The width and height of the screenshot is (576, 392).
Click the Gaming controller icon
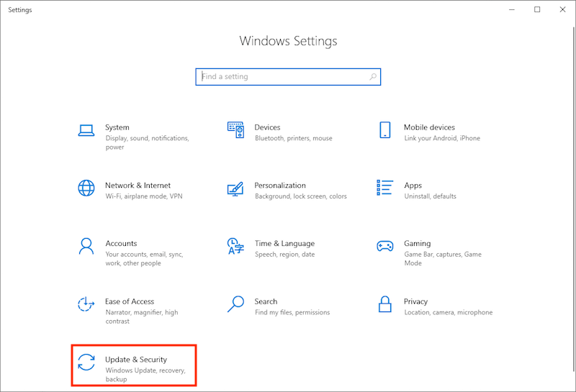pyautogui.click(x=384, y=247)
